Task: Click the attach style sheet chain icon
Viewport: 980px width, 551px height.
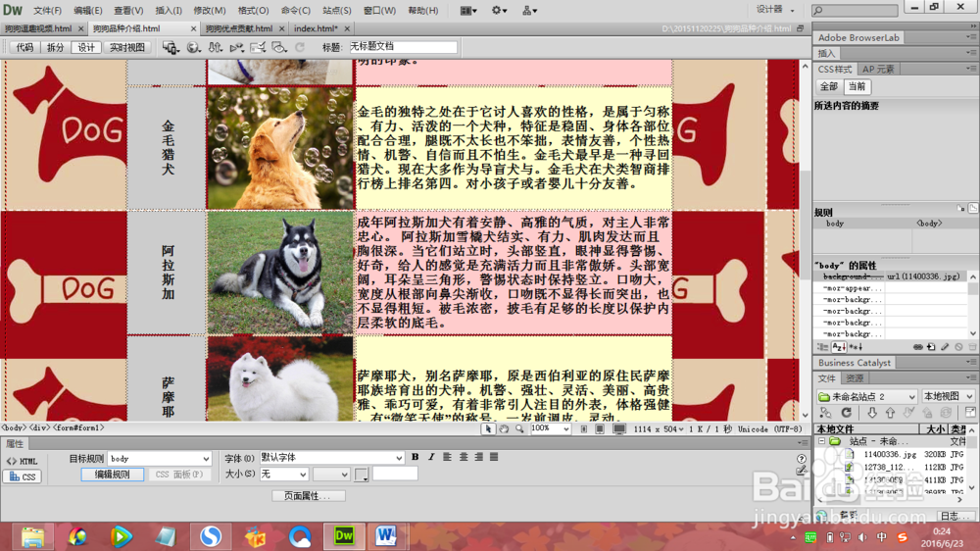Action: click(x=917, y=347)
